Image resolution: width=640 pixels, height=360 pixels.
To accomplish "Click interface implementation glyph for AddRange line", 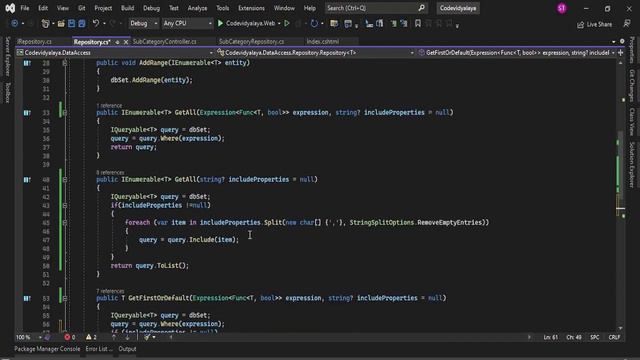I will [27, 63].
